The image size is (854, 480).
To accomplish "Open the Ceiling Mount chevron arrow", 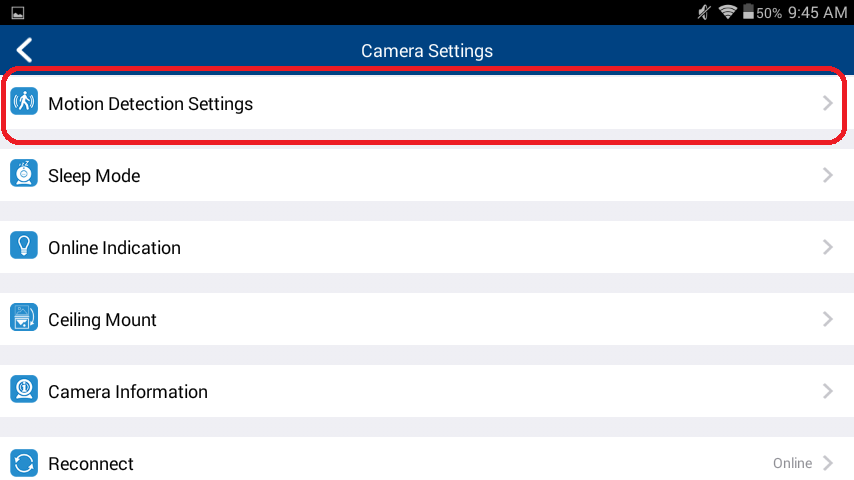I will (828, 319).
